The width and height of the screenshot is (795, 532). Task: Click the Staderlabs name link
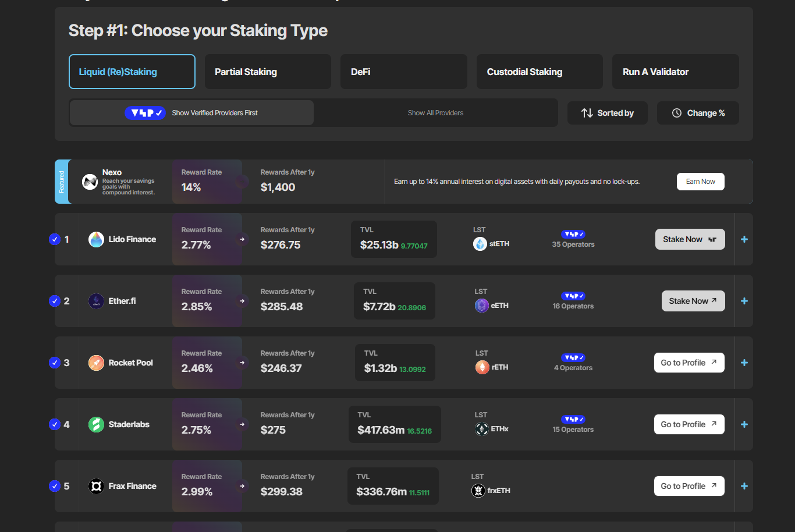click(129, 424)
